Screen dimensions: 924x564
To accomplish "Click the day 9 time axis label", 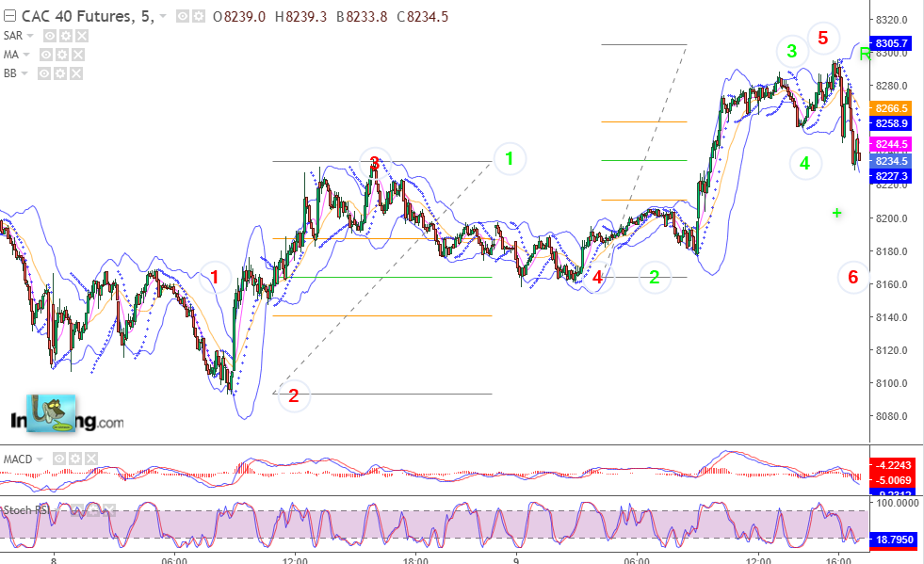I will pyautogui.click(x=516, y=560).
